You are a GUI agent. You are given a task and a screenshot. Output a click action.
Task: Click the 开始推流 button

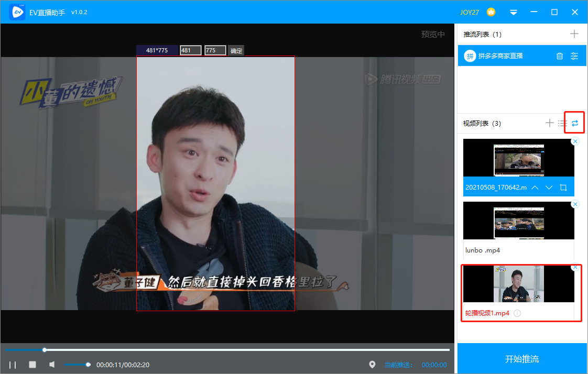(521, 359)
